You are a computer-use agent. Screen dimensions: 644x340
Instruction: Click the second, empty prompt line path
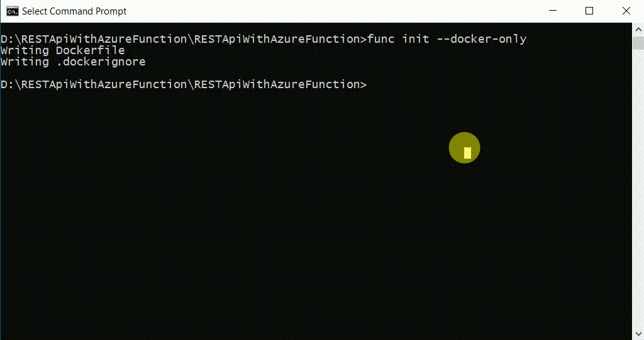[x=181, y=84]
